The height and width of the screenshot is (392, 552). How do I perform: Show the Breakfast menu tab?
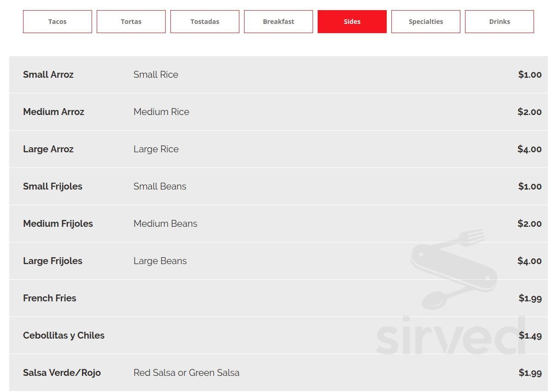click(279, 22)
